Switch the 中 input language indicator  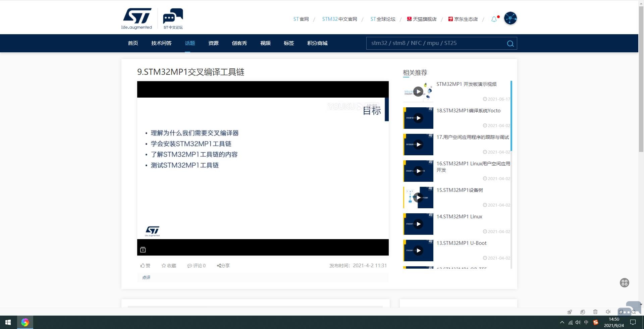tap(586, 322)
